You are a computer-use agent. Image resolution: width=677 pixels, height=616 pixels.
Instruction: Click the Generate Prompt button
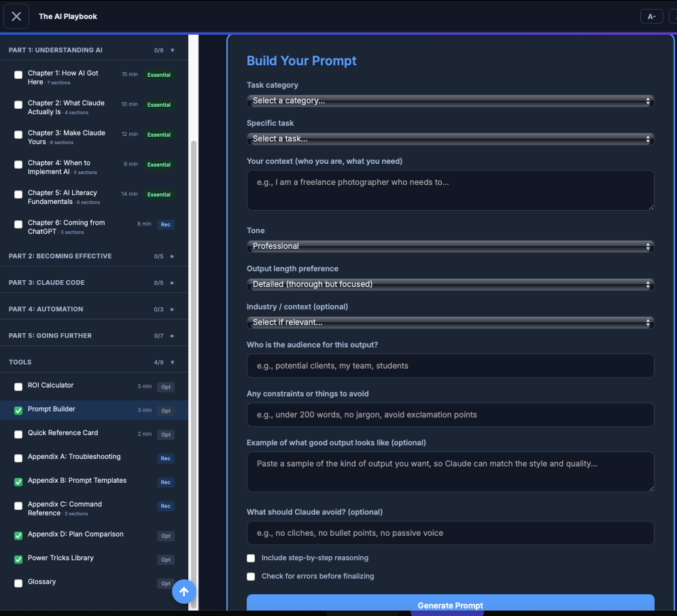(449, 605)
